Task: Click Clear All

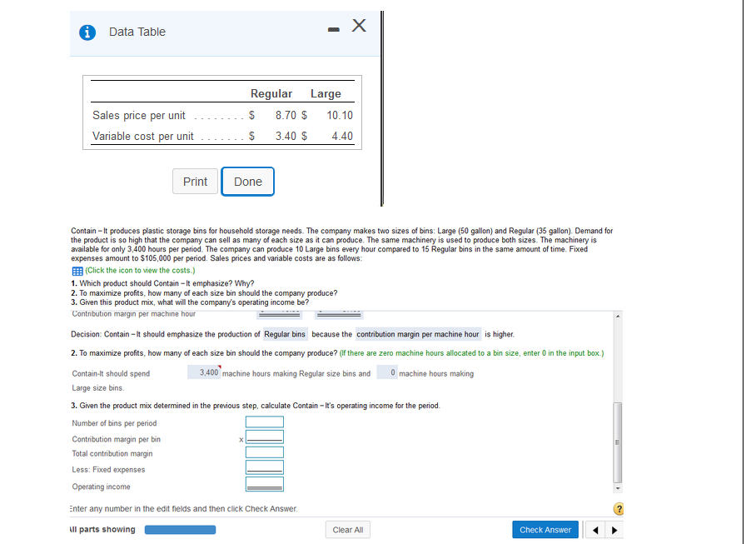Action: pos(347,529)
